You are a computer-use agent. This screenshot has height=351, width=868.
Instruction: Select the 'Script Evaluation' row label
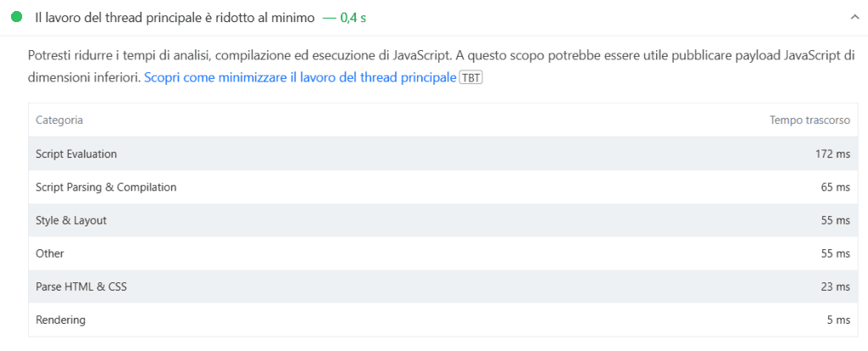(x=76, y=154)
